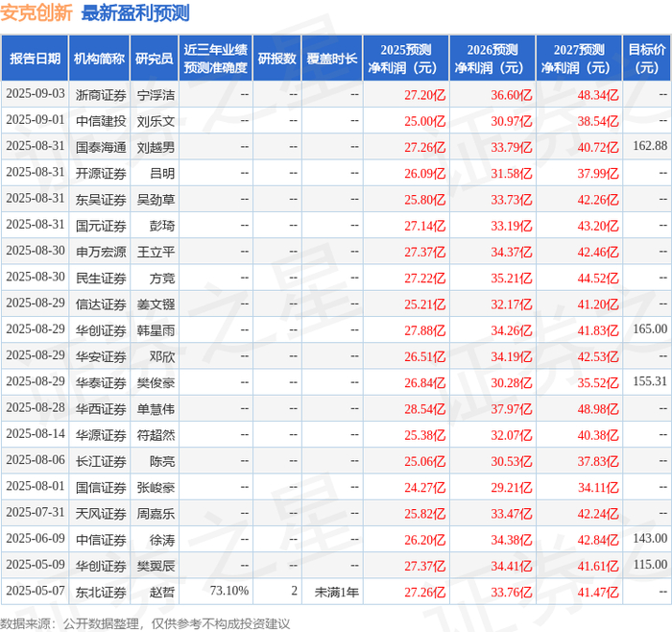Screen dimensions: 672x632
Task: Click analyst 周嘉乐
Action: pos(156,514)
